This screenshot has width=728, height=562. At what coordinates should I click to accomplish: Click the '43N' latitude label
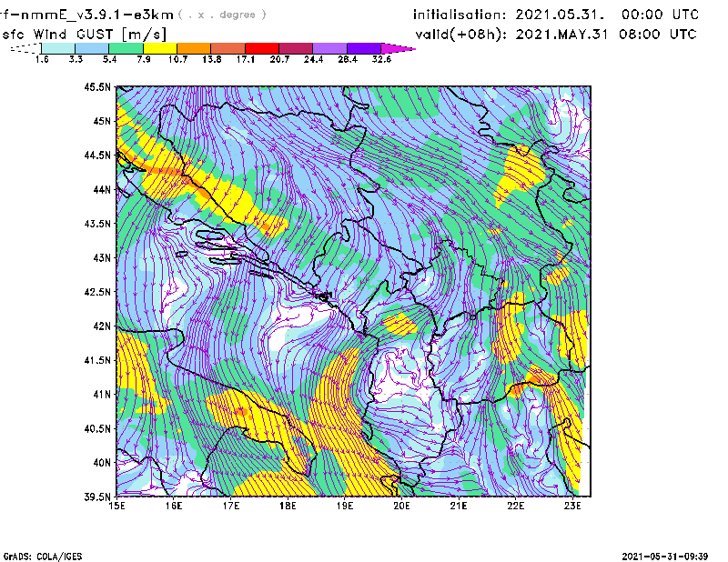(x=102, y=257)
